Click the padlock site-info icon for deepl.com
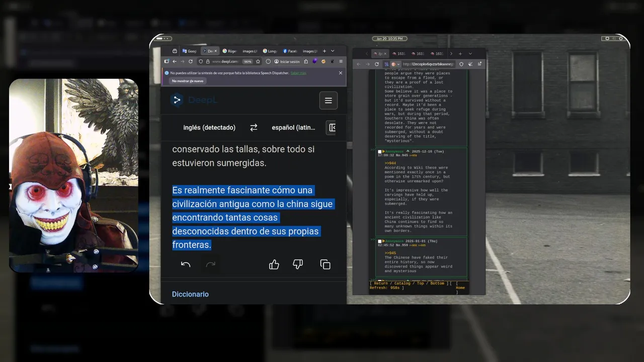Viewport: 644px width, 362px height. (x=208, y=61)
